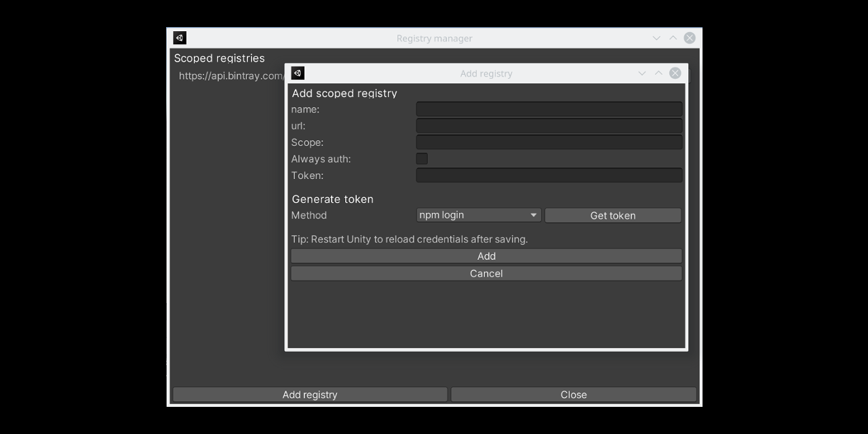This screenshot has height=434, width=868.
Task: Open the Method dropdown showing npm login
Action: point(478,215)
